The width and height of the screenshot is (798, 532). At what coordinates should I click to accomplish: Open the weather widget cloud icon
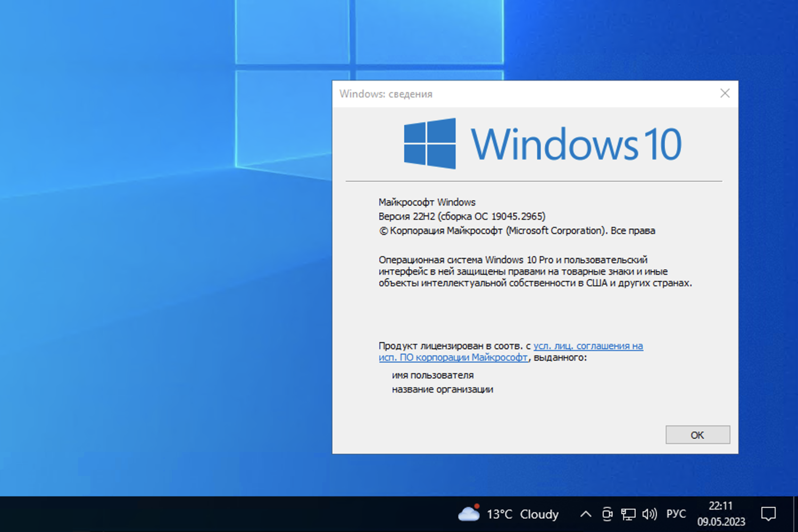[469, 514]
